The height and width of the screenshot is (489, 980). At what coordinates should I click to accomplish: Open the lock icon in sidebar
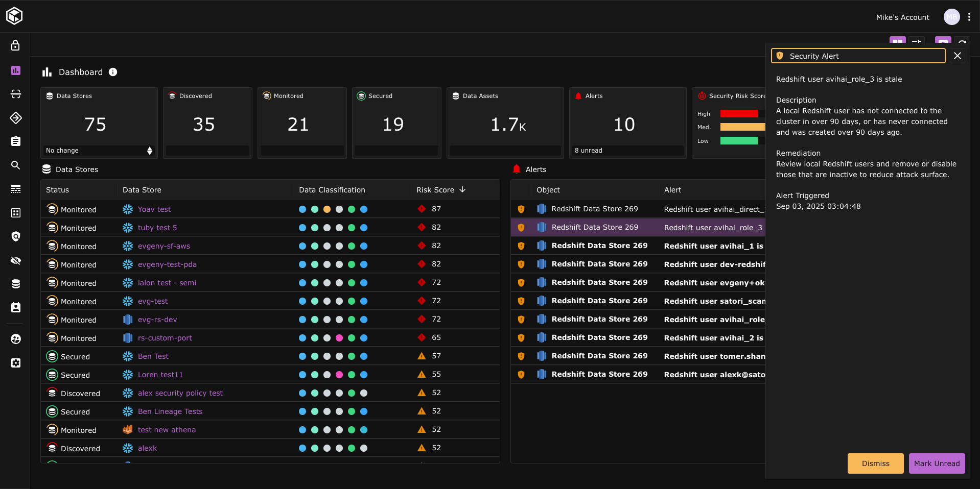point(15,45)
